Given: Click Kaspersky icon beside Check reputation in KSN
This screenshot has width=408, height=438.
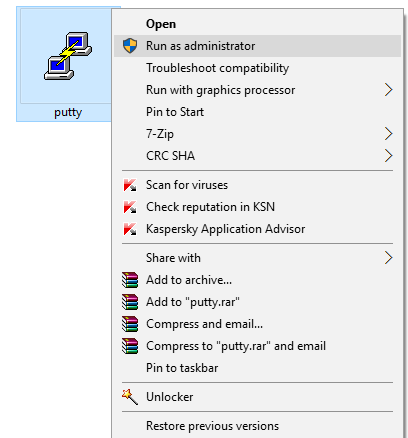Looking at the screenshot, I should point(130,207).
